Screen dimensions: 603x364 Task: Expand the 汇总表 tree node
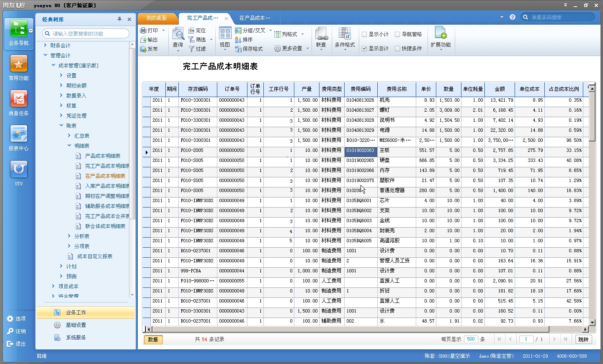69,136
